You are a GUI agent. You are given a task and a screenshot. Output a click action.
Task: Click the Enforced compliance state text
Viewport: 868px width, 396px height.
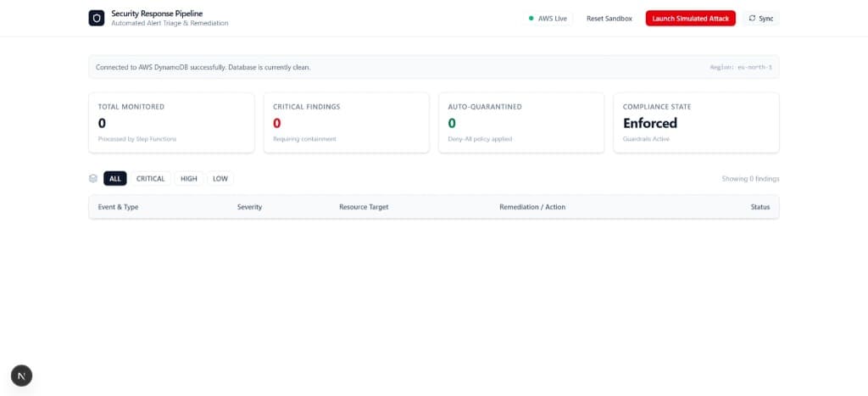650,123
